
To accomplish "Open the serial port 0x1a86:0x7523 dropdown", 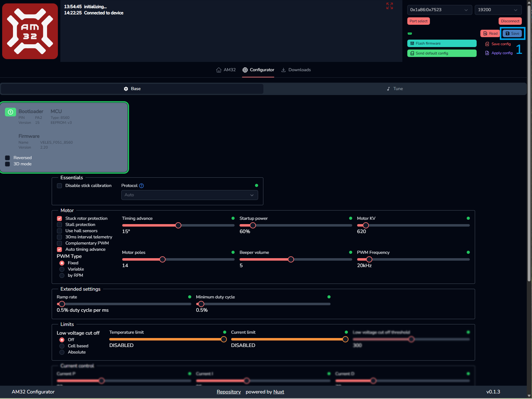I will click(439, 10).
